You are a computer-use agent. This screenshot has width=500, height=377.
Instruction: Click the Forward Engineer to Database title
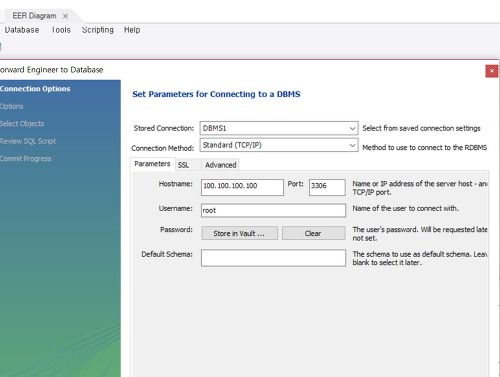(x=52, y=70)
